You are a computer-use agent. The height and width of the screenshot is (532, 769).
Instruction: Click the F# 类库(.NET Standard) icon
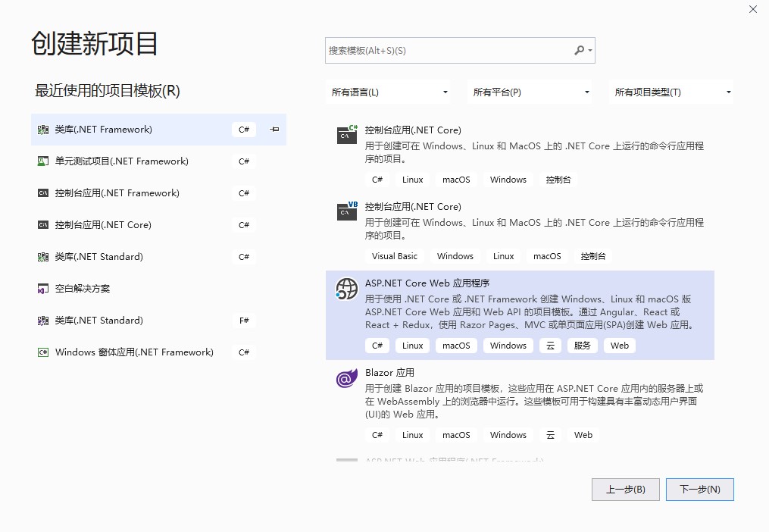(43, 321)
